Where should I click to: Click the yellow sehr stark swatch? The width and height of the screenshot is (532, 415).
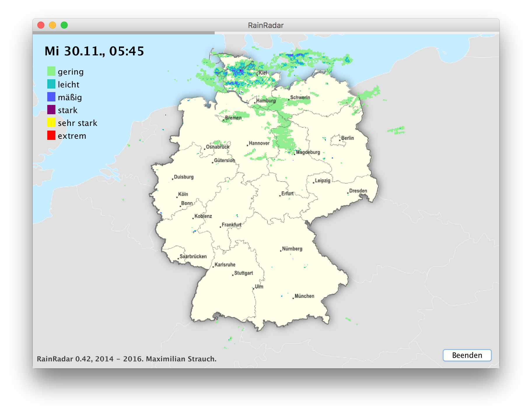51,122
